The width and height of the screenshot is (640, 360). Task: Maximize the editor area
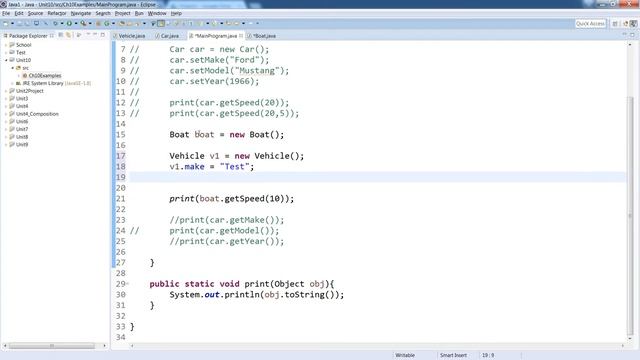(632, 35)
